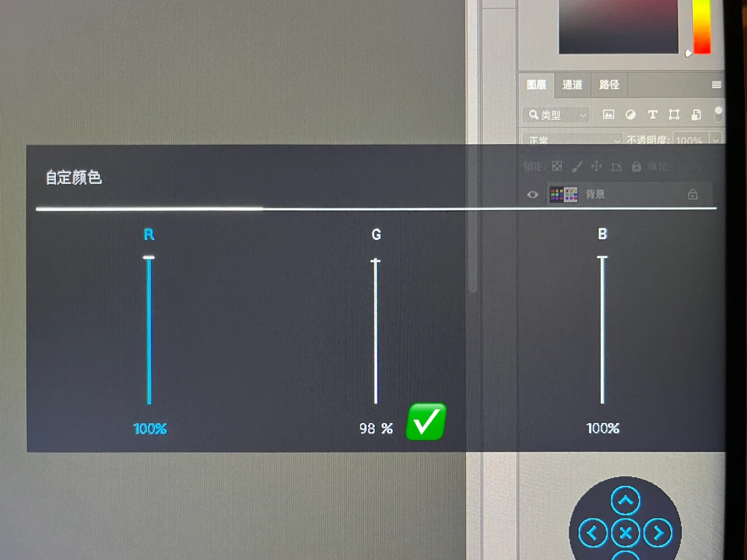Filter for shape layers icon
747x560 pixels.
[674, 115]
